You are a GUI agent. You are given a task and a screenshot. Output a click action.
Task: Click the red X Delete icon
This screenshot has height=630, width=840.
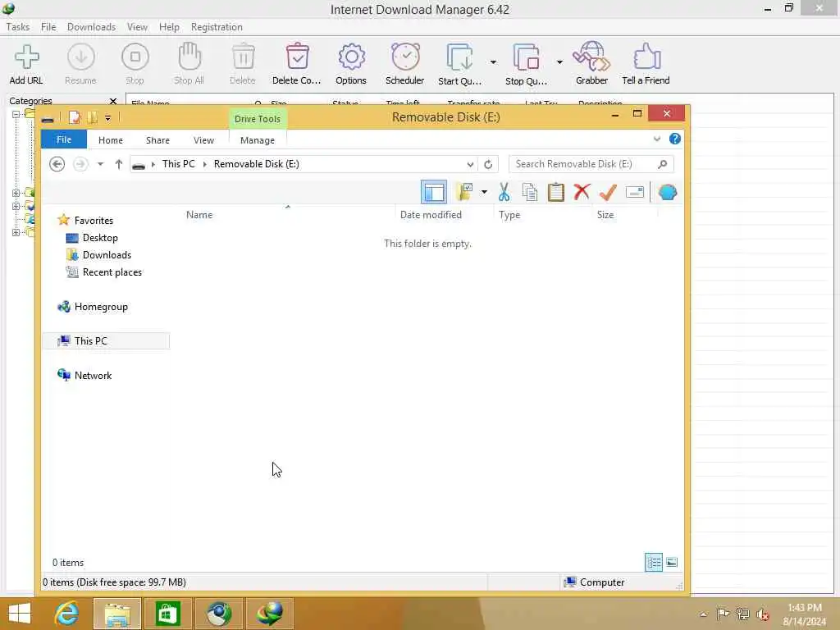click(582, 192)
